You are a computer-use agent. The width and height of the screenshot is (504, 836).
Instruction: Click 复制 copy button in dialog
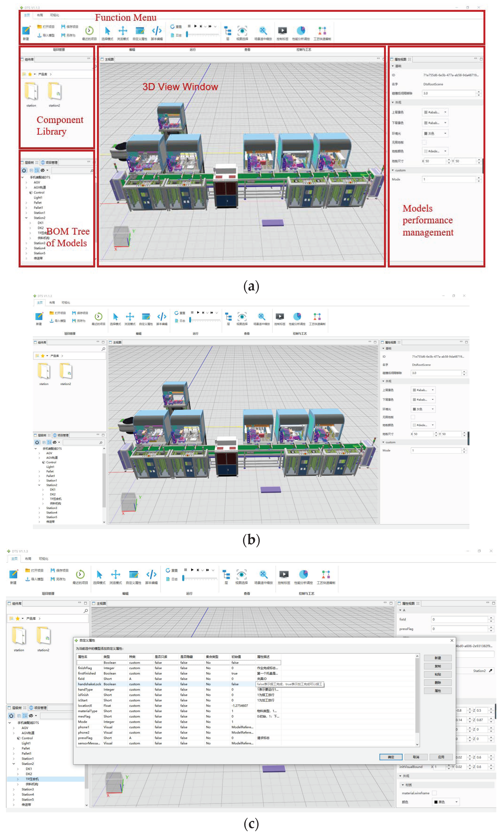pos(438,666)
